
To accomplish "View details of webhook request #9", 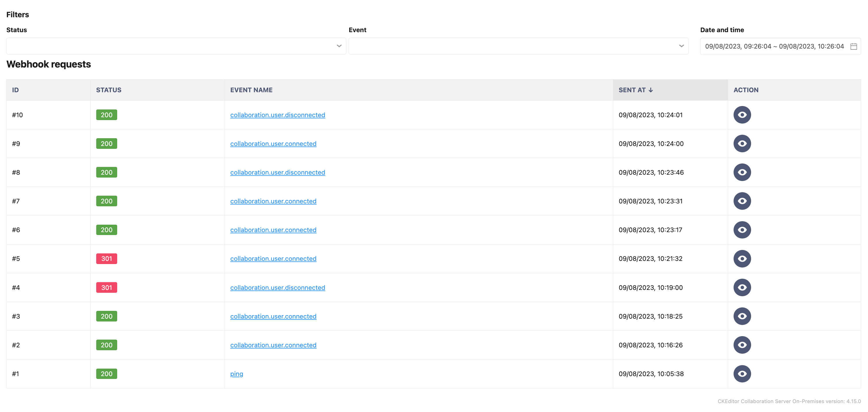I will point(742,144).
